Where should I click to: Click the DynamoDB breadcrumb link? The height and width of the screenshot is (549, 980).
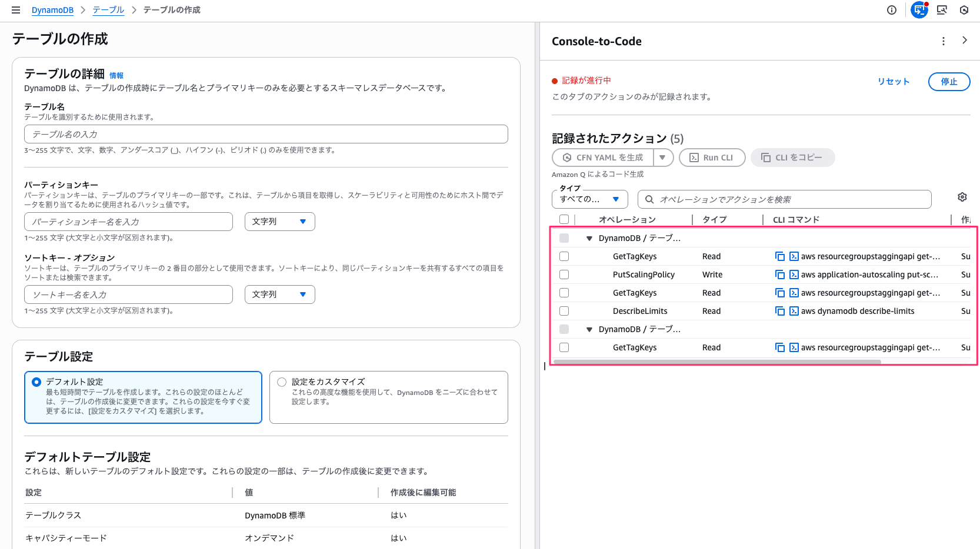(x=52, y=10)
